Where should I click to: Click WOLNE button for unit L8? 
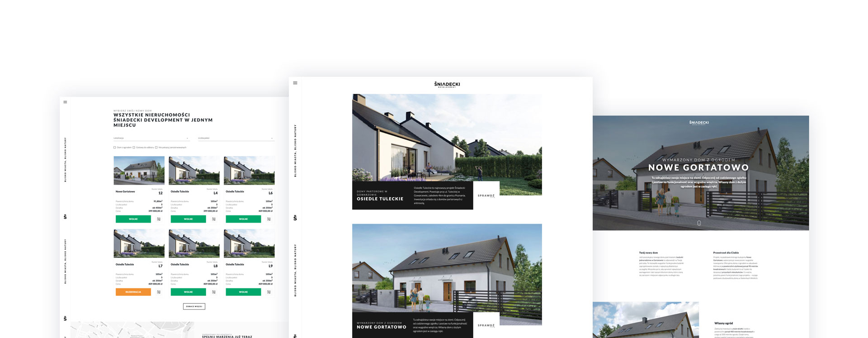click(189, 292)
